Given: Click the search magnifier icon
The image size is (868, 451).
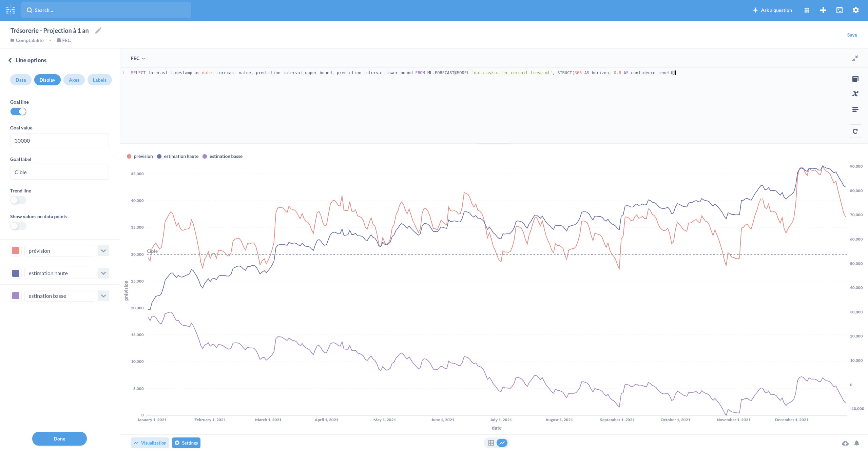Looking at the screenshot, I should pos(30,10).
